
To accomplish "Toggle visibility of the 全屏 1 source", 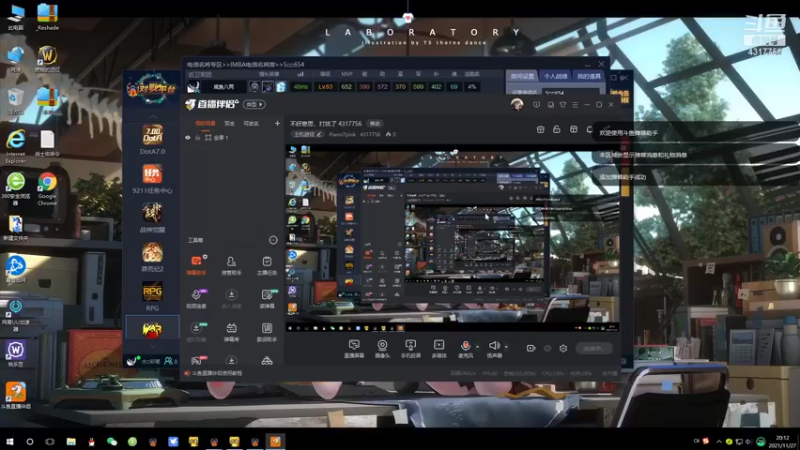I will click(188, 138).
